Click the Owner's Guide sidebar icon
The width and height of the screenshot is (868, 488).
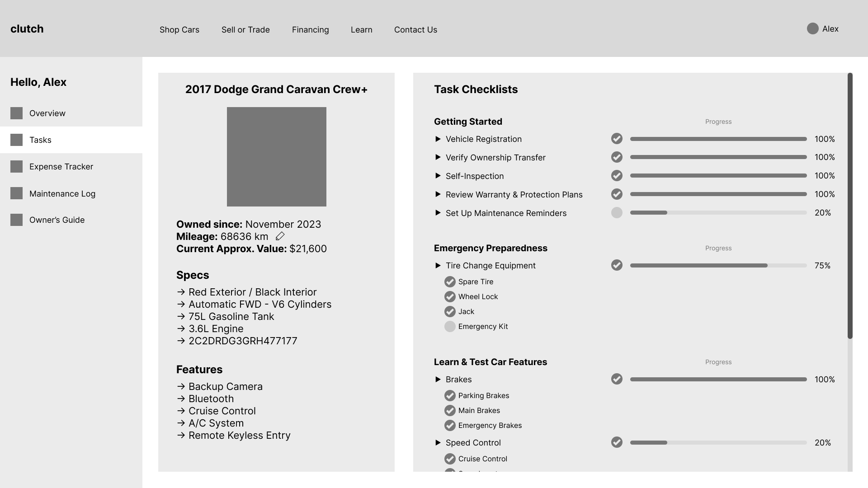pos(17,220)
